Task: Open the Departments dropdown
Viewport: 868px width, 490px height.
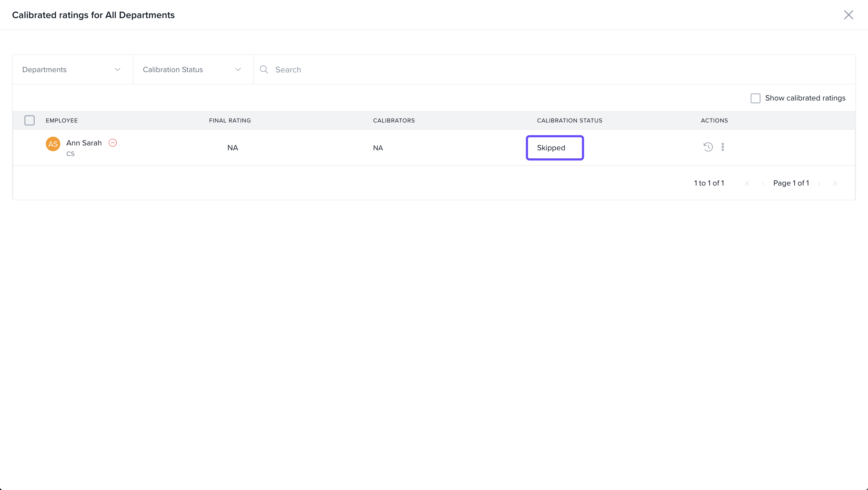Action: [72, 69]
